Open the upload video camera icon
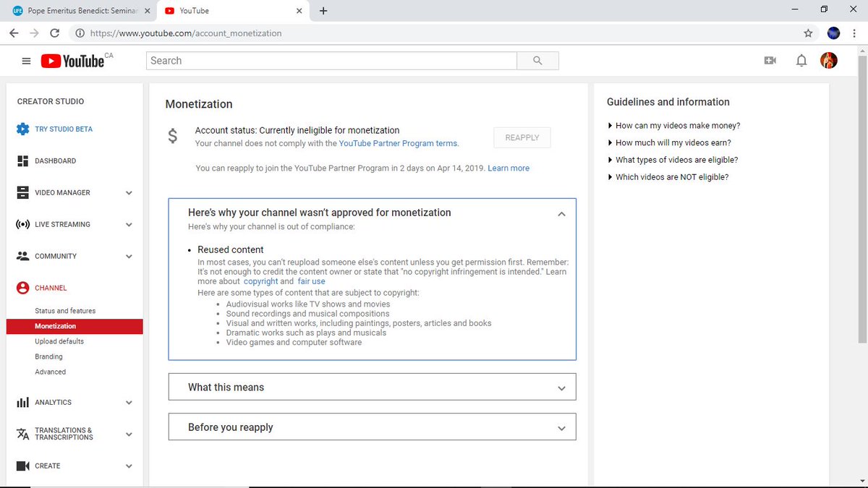The width and height of the screenshot is (868, 488). [x=770, y=61]
